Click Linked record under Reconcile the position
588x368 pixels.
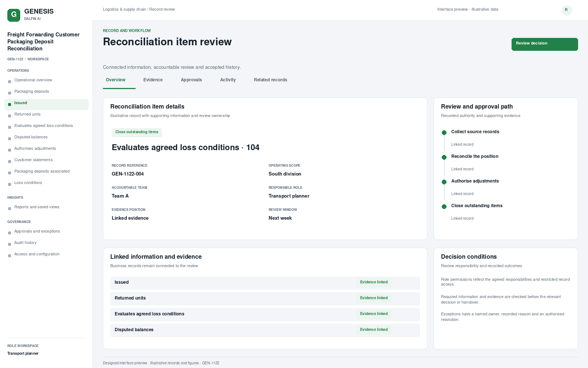click(x=462, y=169)
